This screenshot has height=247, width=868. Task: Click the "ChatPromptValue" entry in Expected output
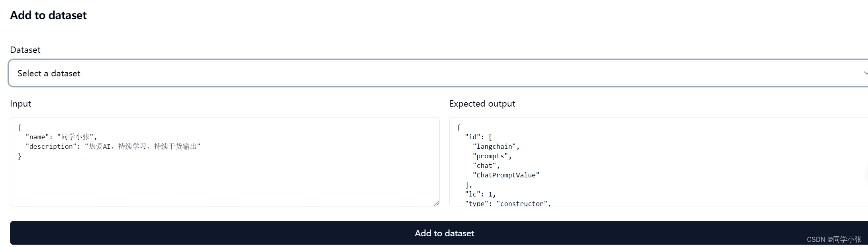[x=506, y=175]
